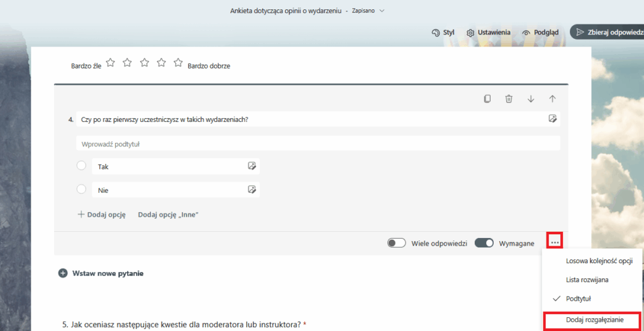Image resolution: width=644 pixels, height=331 pixels.
Task: Click the plus icon by Wstaw nowe pytanie
Action: pos(63,273)
